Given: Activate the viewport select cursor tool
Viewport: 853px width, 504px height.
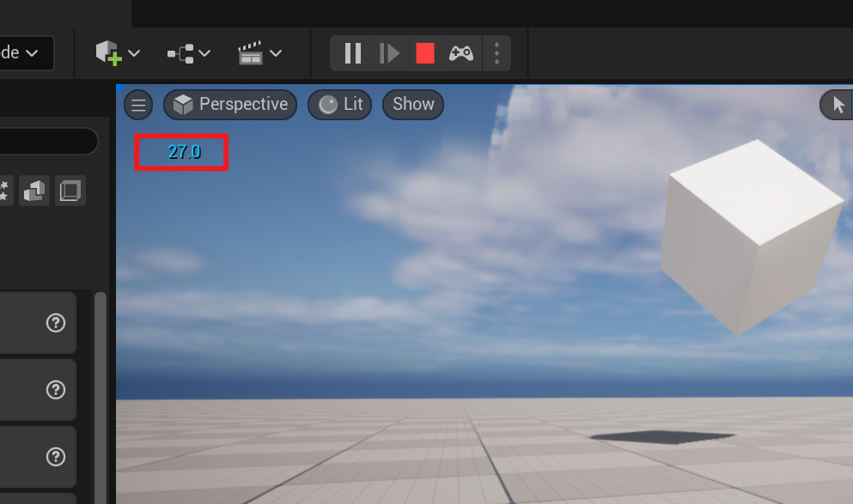Looking at the screenshot, I should click(838, 105).
